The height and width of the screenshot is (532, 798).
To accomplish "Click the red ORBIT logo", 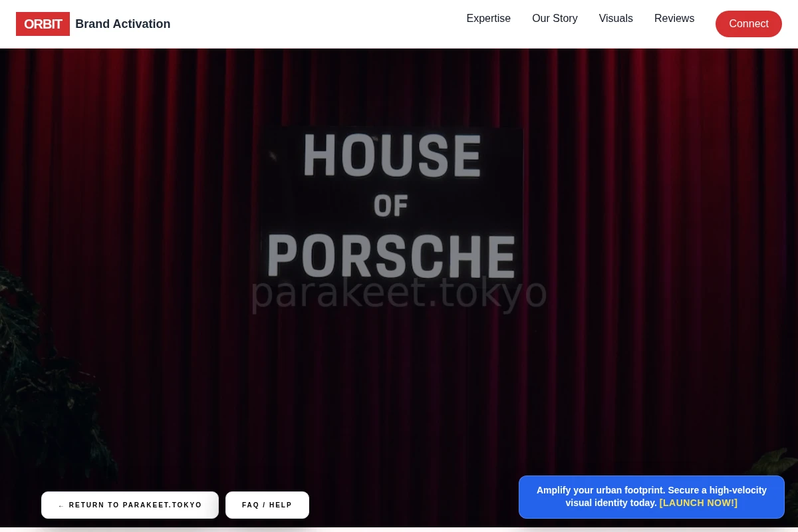I will (43, 24).
